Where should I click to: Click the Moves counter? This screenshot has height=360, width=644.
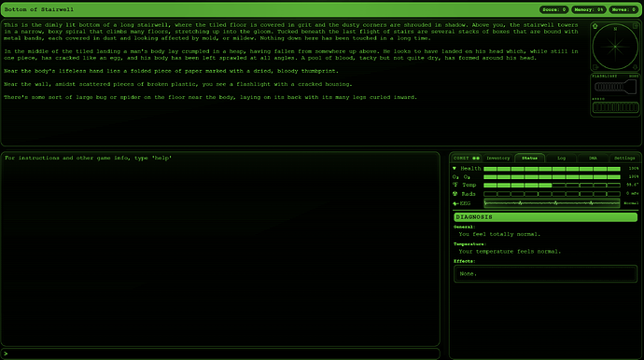click(623, 9)
